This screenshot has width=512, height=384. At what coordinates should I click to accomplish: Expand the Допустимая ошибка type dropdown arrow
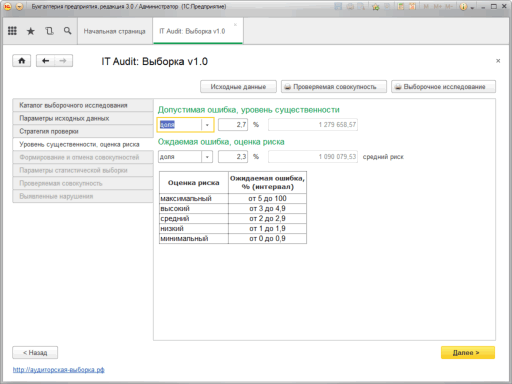point(207,125)
